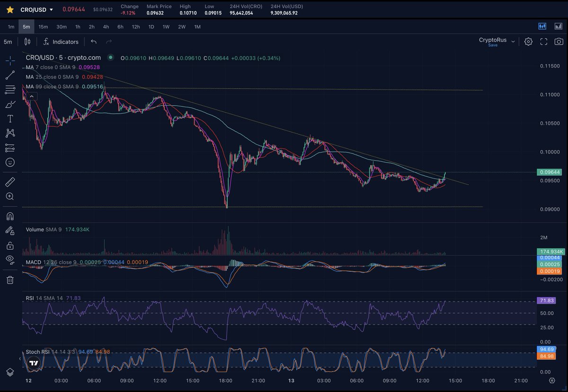Click the TradingView logo on chart

pos(33,364)
